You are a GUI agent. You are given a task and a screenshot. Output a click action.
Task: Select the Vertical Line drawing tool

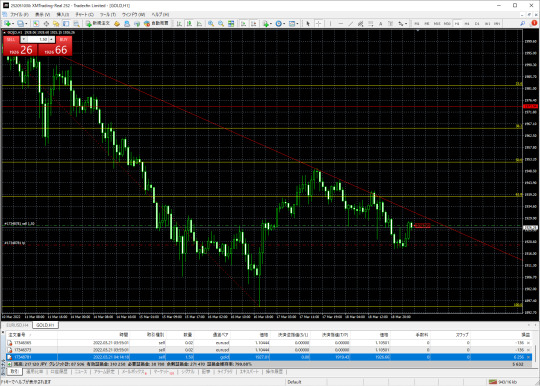coord(330,23)
